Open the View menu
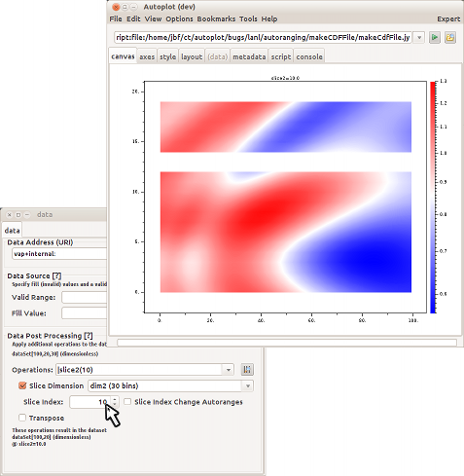 (x=153, y=18)
